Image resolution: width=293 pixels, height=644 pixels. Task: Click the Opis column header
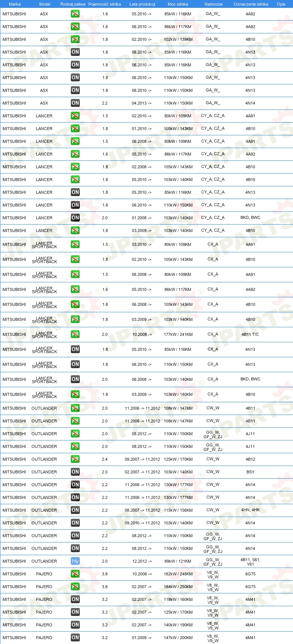(281, 4)
